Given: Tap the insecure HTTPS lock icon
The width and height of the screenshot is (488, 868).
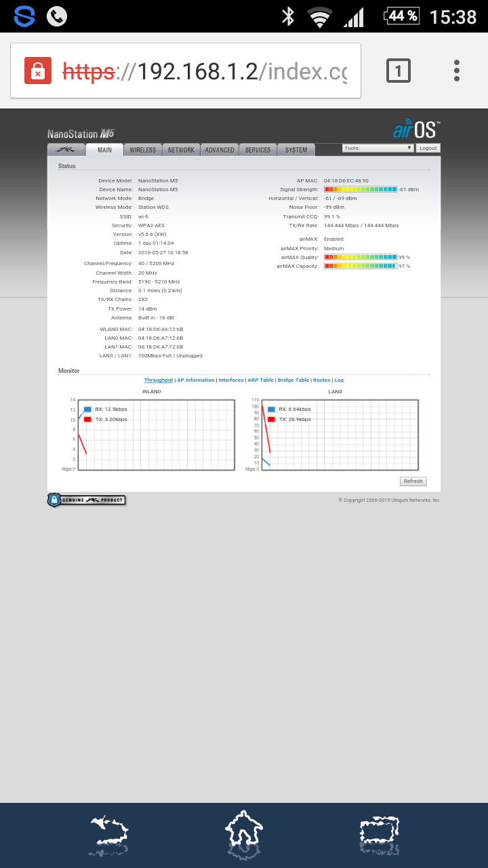Looking at the screenshot, I should tap(38, 71).
